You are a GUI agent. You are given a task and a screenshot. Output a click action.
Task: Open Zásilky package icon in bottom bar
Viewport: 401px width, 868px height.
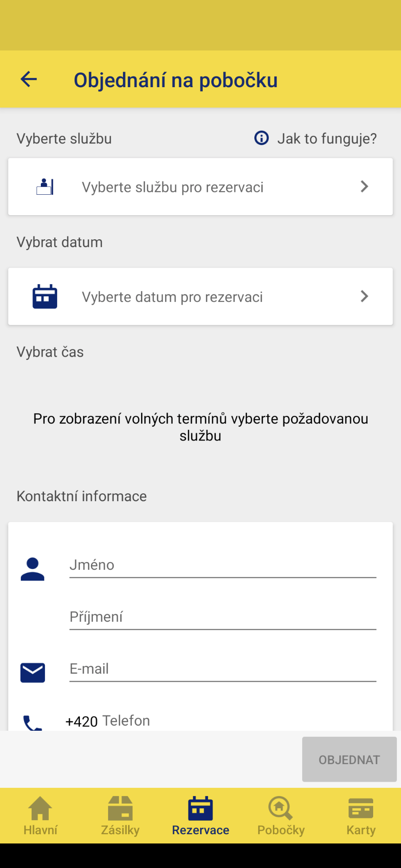coord(120,809)
